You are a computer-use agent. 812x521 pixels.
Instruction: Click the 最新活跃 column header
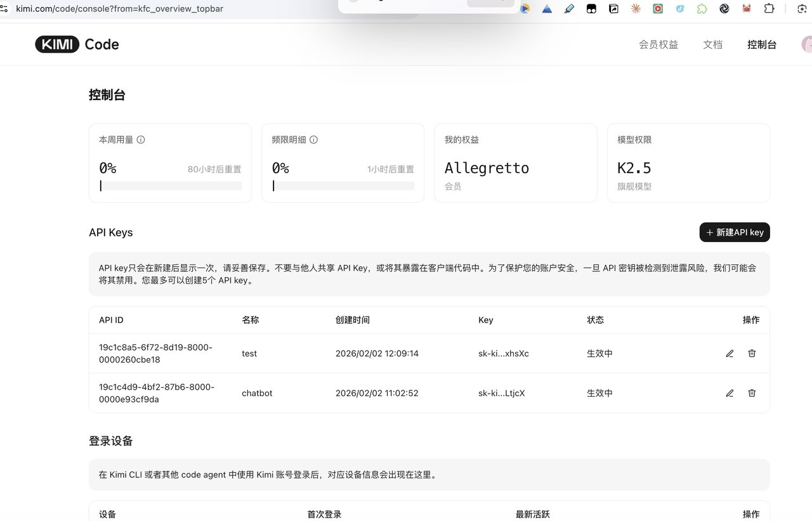point(533,514)
